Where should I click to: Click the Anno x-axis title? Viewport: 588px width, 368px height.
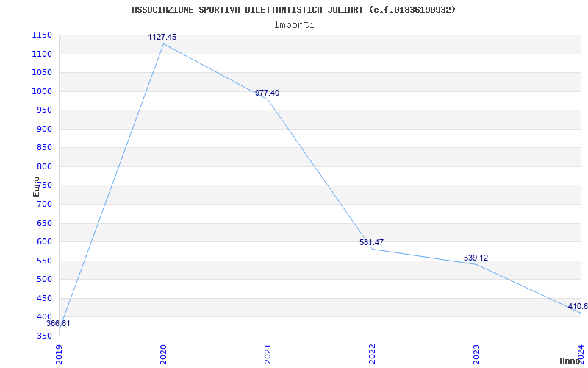coord(572,361)
